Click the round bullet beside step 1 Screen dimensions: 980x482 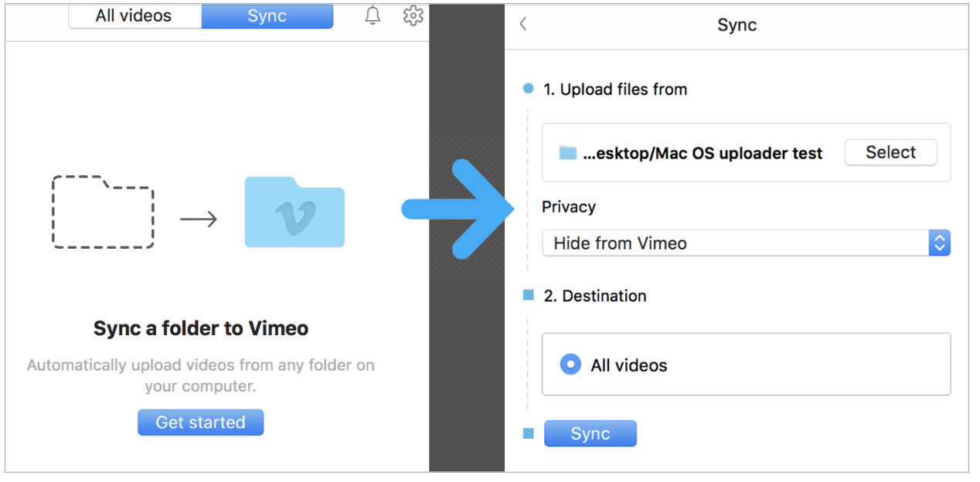point(529,89)
